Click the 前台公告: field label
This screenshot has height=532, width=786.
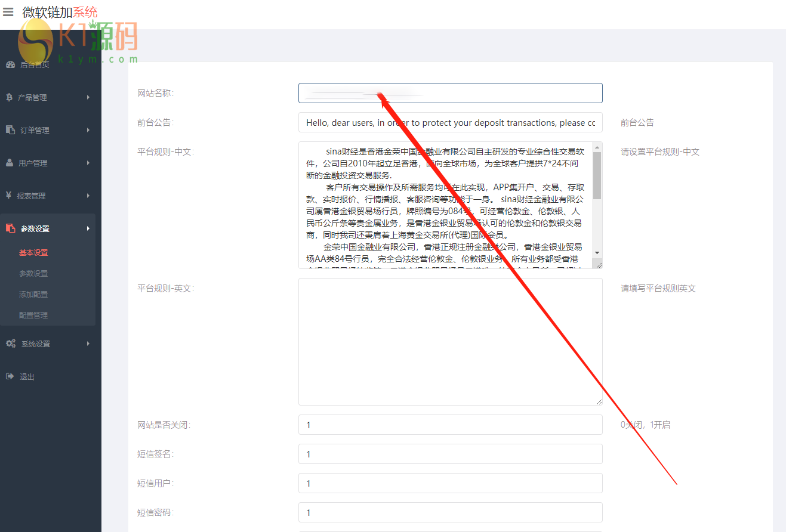tap(155, 122)
